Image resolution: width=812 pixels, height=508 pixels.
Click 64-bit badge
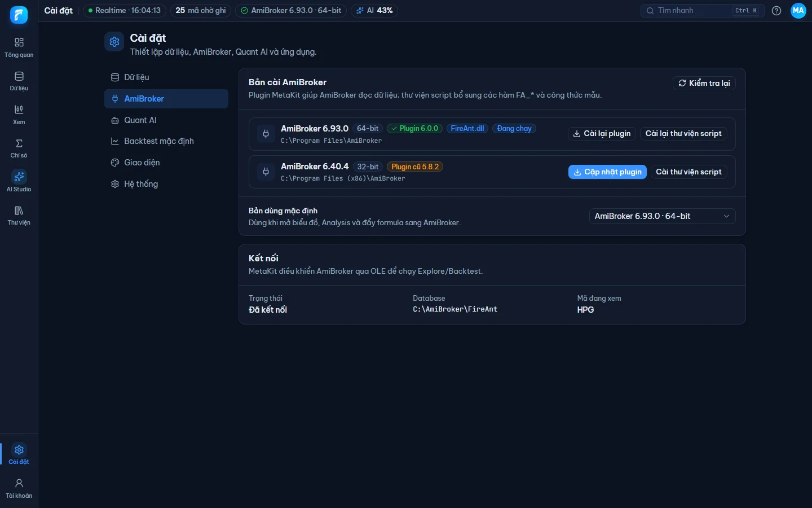pos(368,129)
